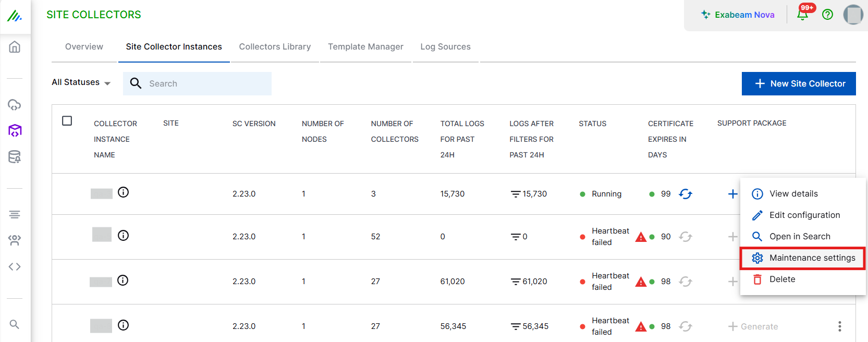
Task: Click the SC VERSION column header
Action: [x=254, y=124]
